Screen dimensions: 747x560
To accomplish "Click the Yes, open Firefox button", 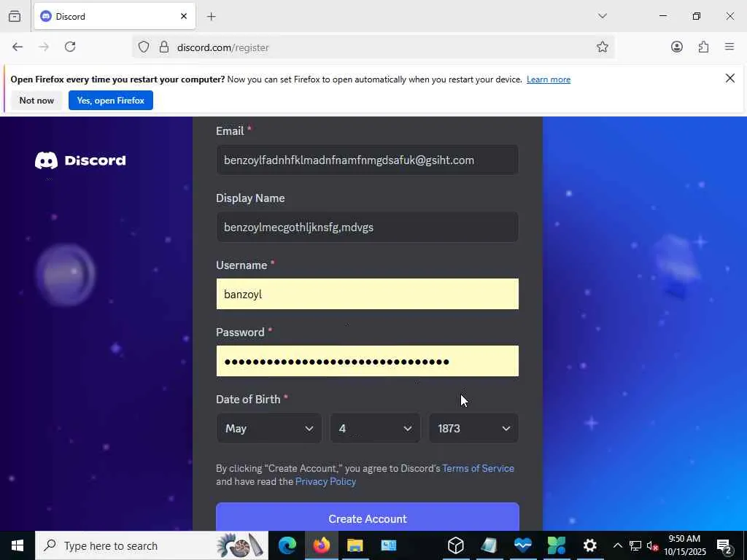I will pos(111,101).
